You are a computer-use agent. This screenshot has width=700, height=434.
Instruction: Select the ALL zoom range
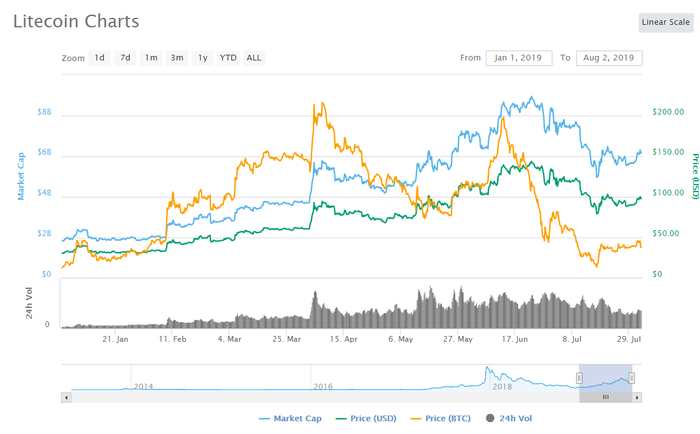[x=254, y=58]
